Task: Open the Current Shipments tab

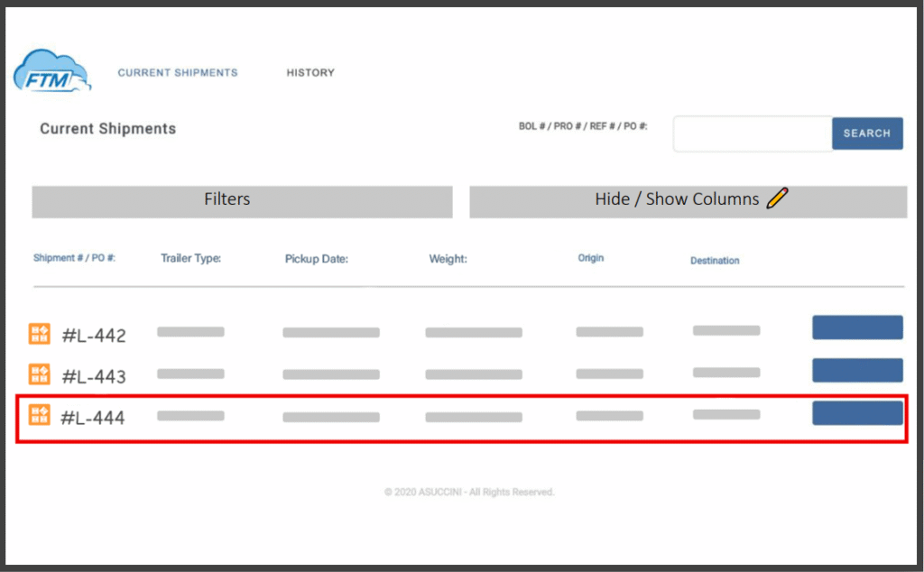Action: point(178,72)
